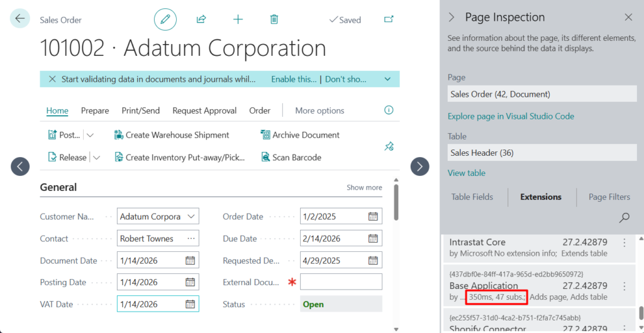Click the search icon in Page Inspection
This screenshot has width=644, height=333.
[x=624, y=217]
